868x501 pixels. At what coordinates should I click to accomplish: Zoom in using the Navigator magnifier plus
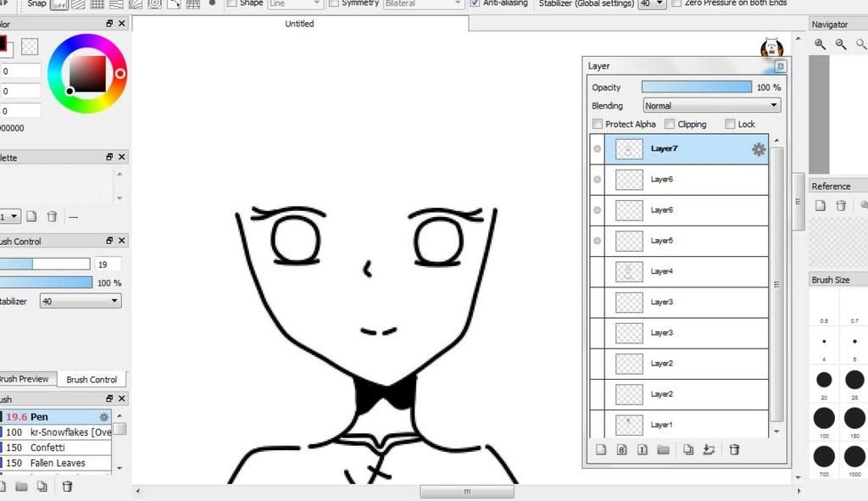tap(820, 44)
